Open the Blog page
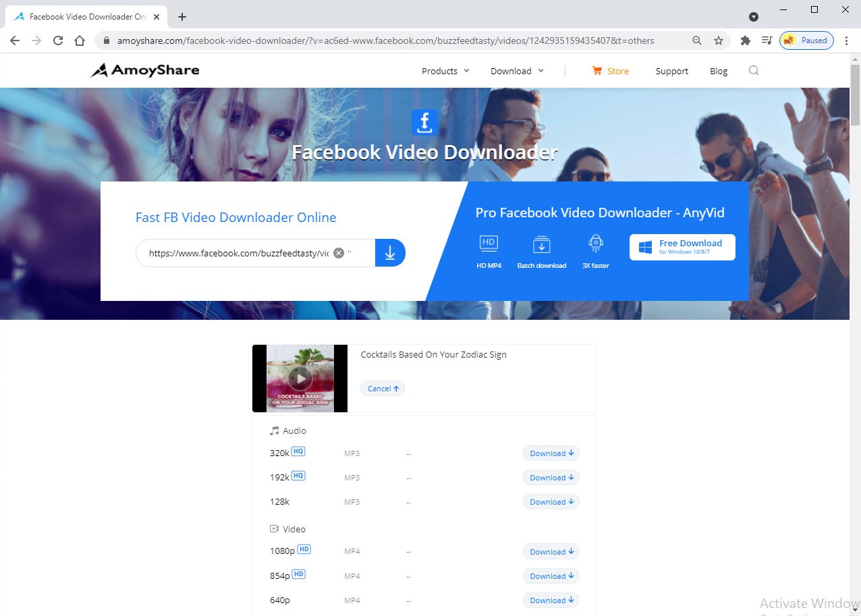Viewport: 861px width, 616px height. pyautogui.click(x=719, y=71)
